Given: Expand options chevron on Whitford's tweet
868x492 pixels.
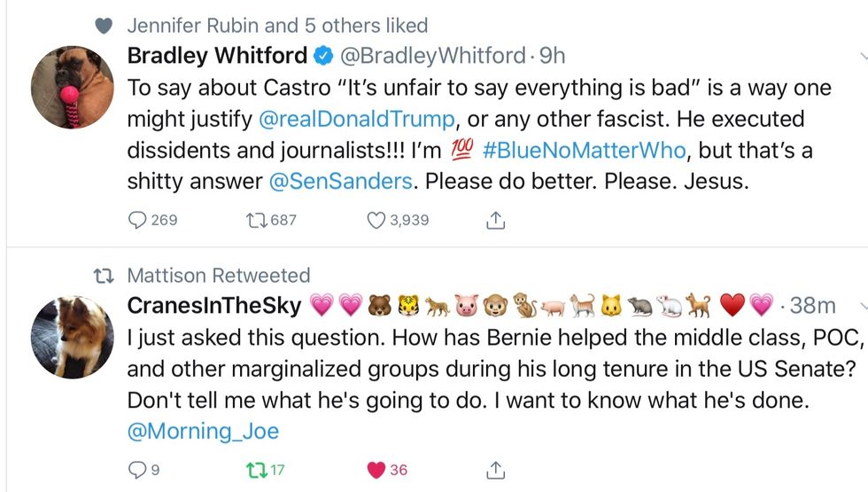Looking at the screenshot, I should [862, 56].
